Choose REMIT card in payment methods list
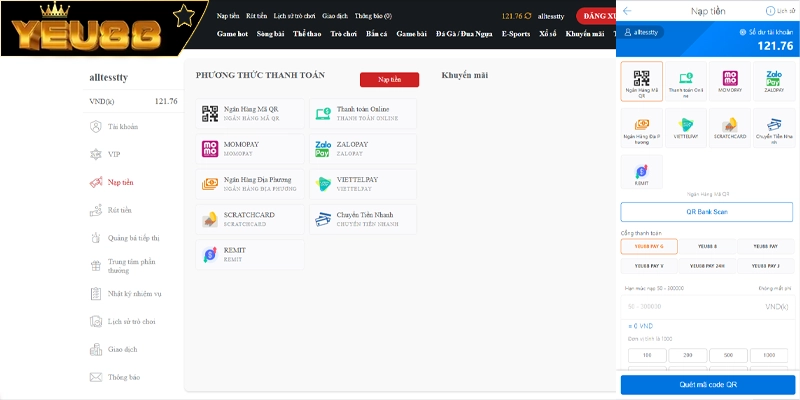 tap(250, 255)
